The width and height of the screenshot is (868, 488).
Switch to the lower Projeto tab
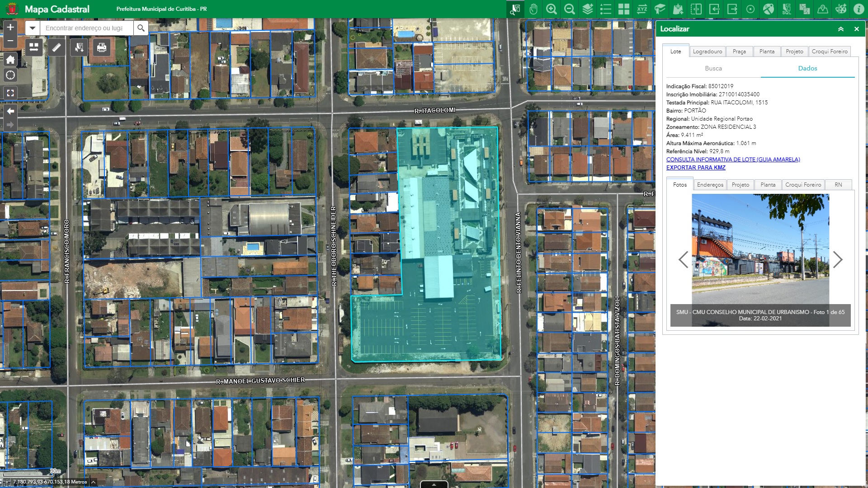tap(741, 185)
